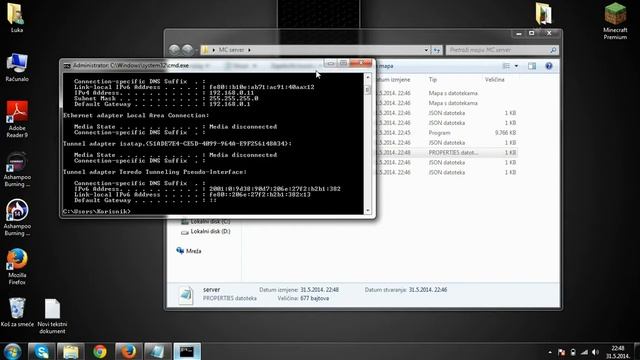The height and width of the screenshot is (360, 640).
Task: Click the cmd scrollbar thumb
Action: (368, 90)
